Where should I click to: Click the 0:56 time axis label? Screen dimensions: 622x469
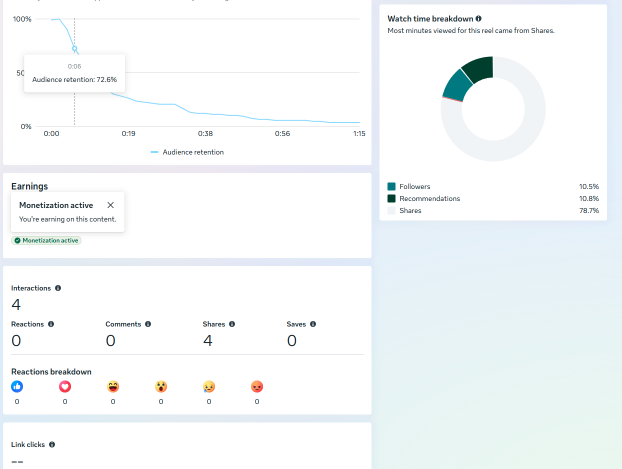point(282,134)
